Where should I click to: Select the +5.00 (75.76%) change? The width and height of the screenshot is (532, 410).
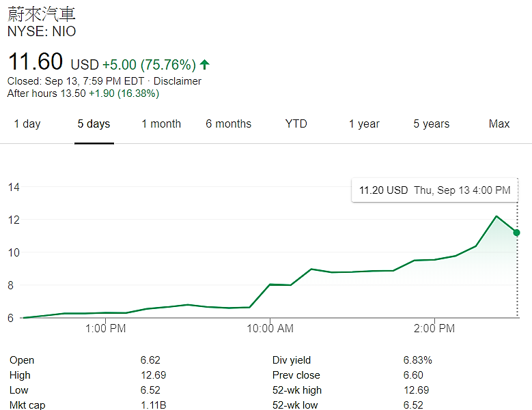point(150,65)
